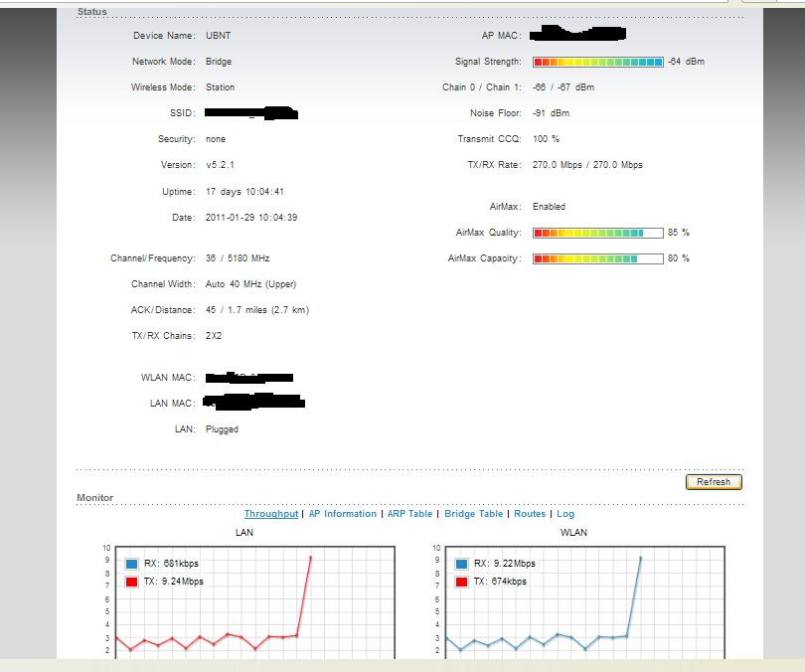Click TX/RX Rate value 270.0 Mbps / 270.0 Mbps

[587, 165]
